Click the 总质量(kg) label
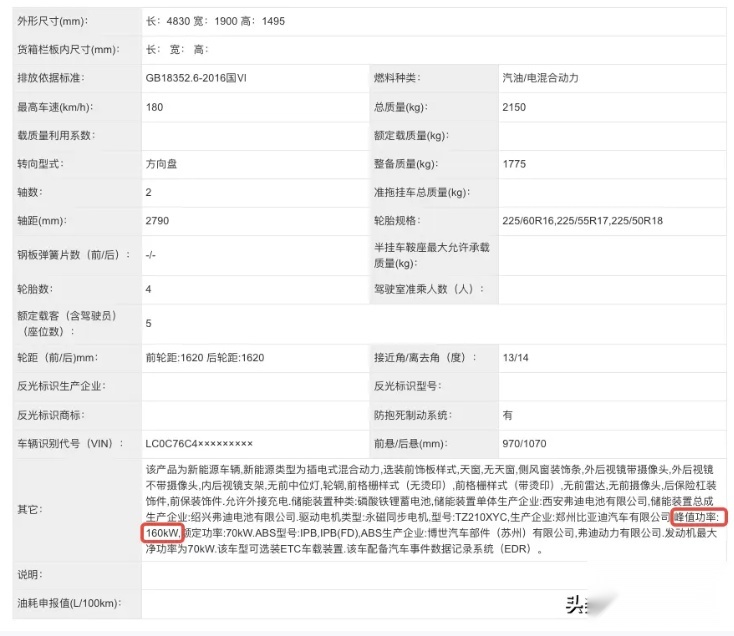This screenshot has width=734, height=636. pyautogui.click(x=401, y=107)
